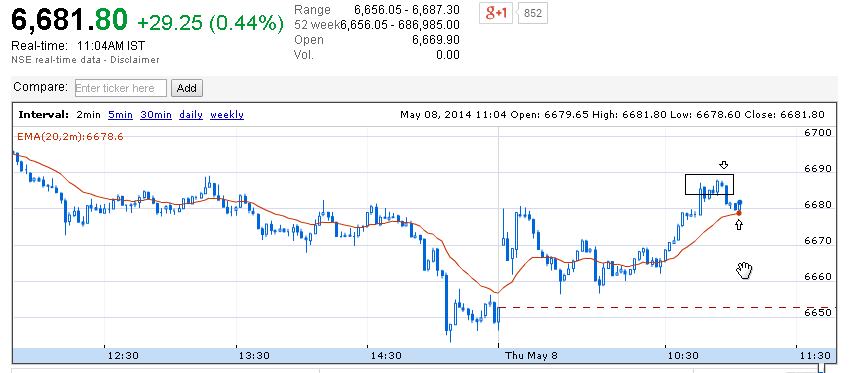This screenshot has width=850, height=373.
Task: Open the Disclaimer link
Action: click(135, 60)
